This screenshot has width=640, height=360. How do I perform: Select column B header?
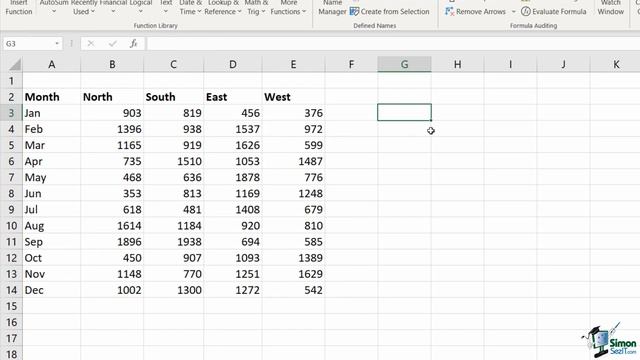click(x=112, y=64)
